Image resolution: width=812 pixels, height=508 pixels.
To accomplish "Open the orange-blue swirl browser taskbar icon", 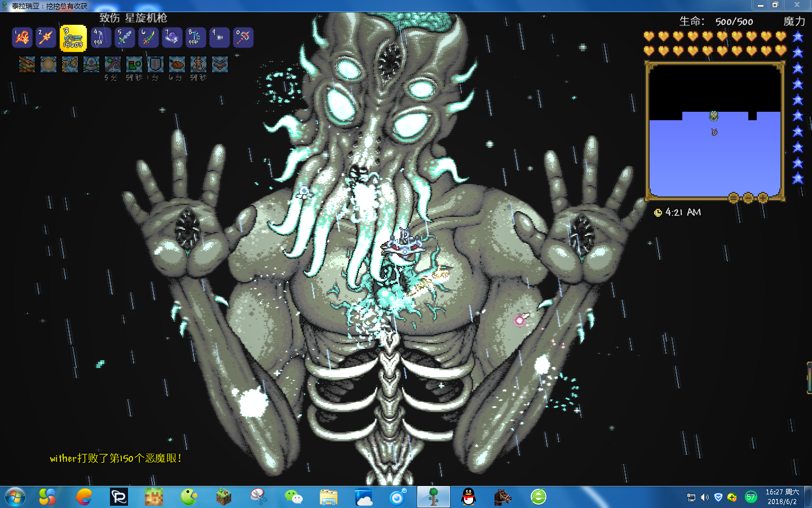I will click(x=84, y=497).
